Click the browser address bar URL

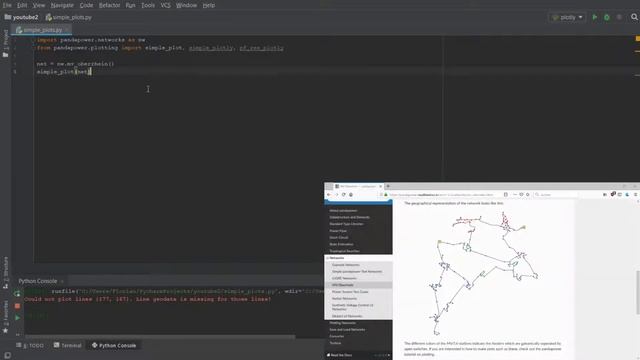point(442,195)
